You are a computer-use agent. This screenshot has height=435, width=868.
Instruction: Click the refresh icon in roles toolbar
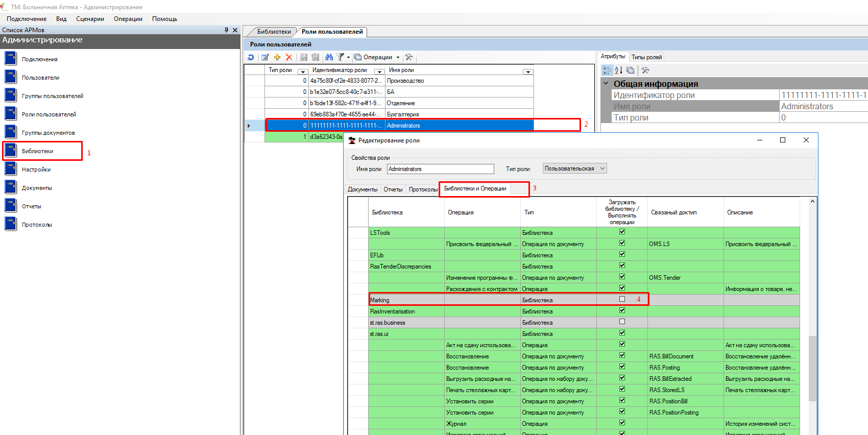[x=251, y=57]
